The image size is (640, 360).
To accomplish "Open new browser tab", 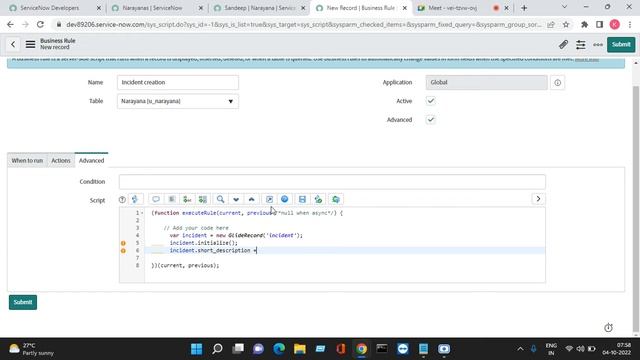I will pyautogui.click(x=524, y=8).
